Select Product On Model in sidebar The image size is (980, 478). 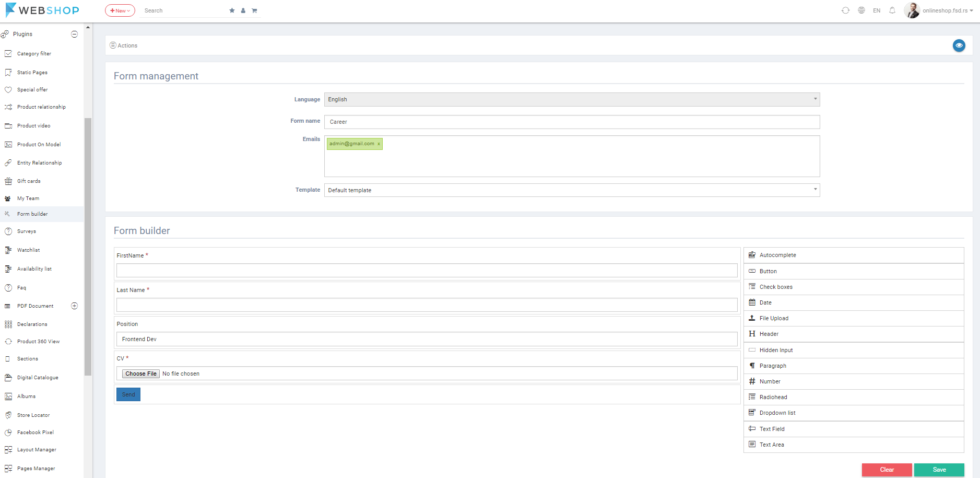click(x=39, y=145)
